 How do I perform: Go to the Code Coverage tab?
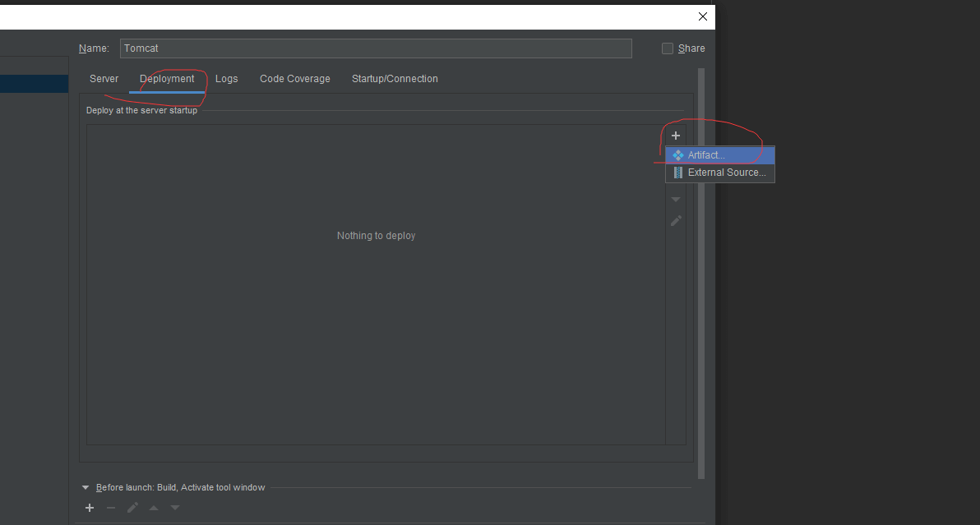point(294,79)
